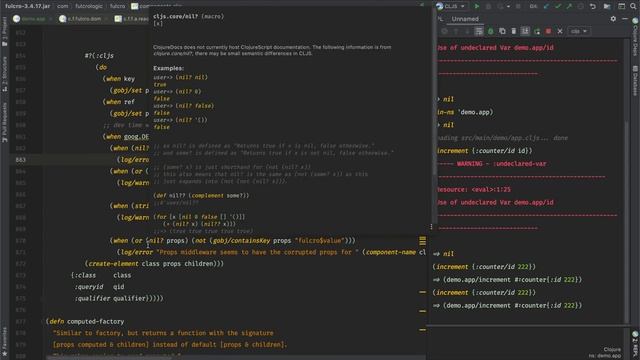Click the ':qualifier qualifier' editor line
Viewport: 640px width, 360px height.
[x=119, y=298]
